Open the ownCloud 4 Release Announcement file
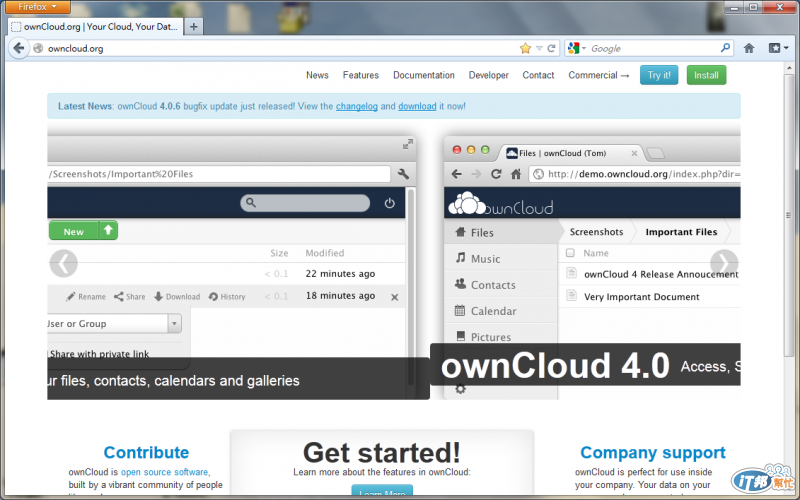 point(661,274)
